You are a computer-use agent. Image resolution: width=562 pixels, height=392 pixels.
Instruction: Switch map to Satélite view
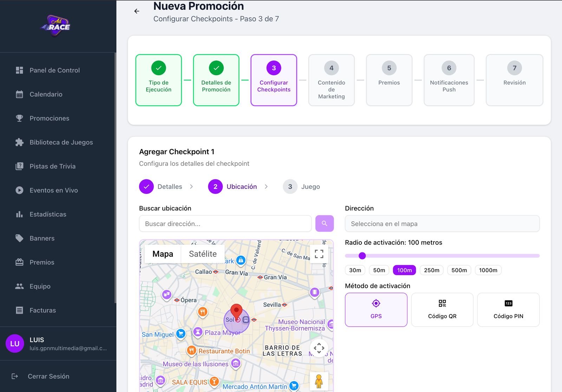(203, 254)
